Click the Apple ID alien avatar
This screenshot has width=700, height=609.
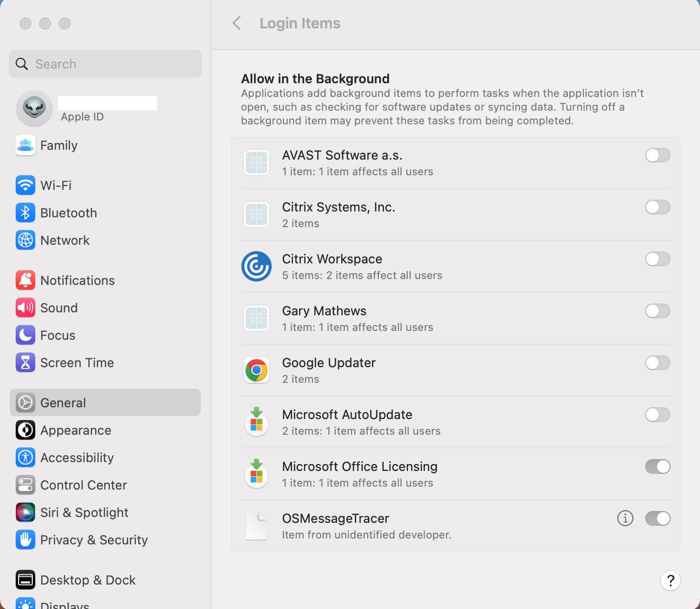pyautogui.click(x=34, y=109)
